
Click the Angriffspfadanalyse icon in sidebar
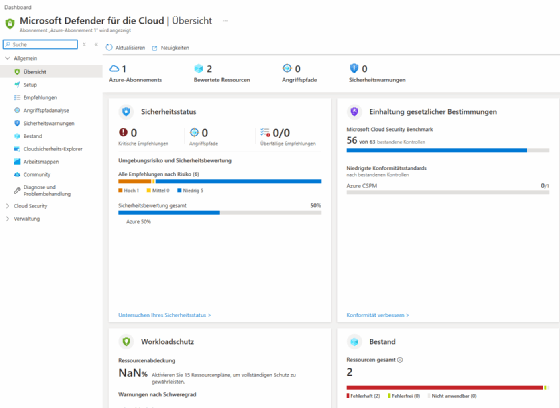click(x=17, y=110)
